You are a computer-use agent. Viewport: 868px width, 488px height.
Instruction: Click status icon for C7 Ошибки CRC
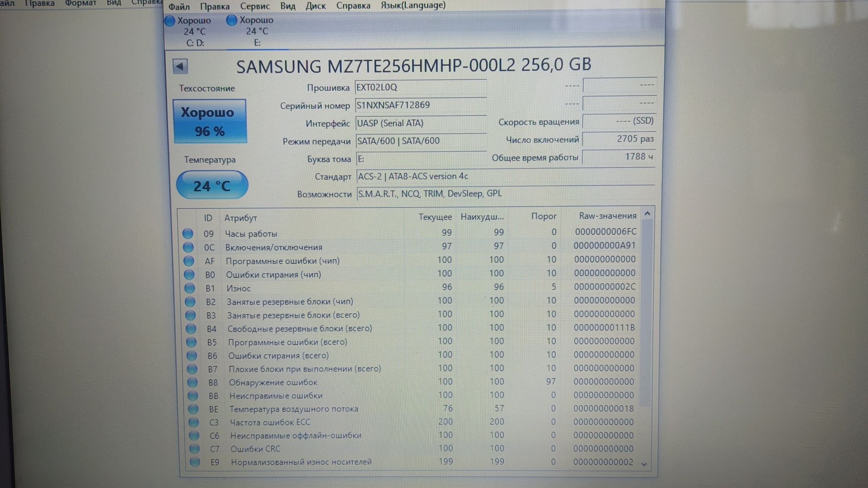tap(195, 448)
